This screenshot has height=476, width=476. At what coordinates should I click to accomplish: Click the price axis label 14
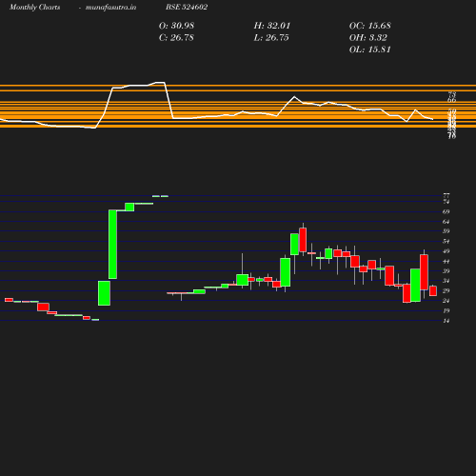[446, 321]
